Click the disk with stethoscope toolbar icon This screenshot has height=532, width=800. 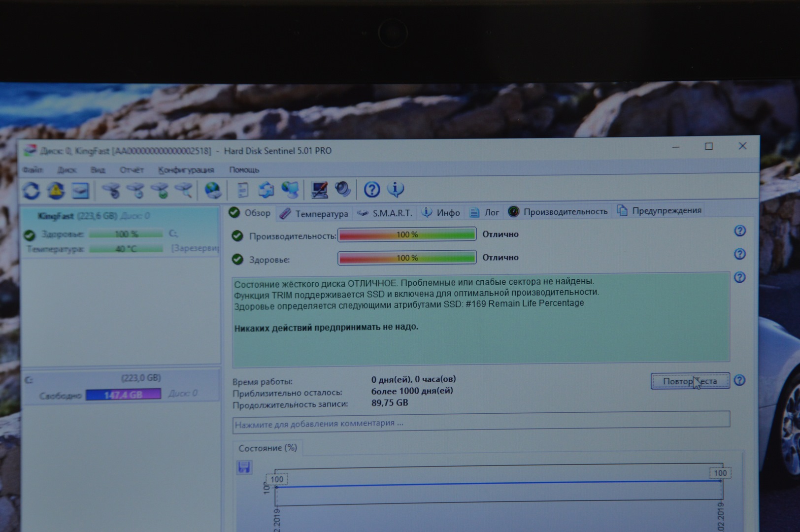111,190
